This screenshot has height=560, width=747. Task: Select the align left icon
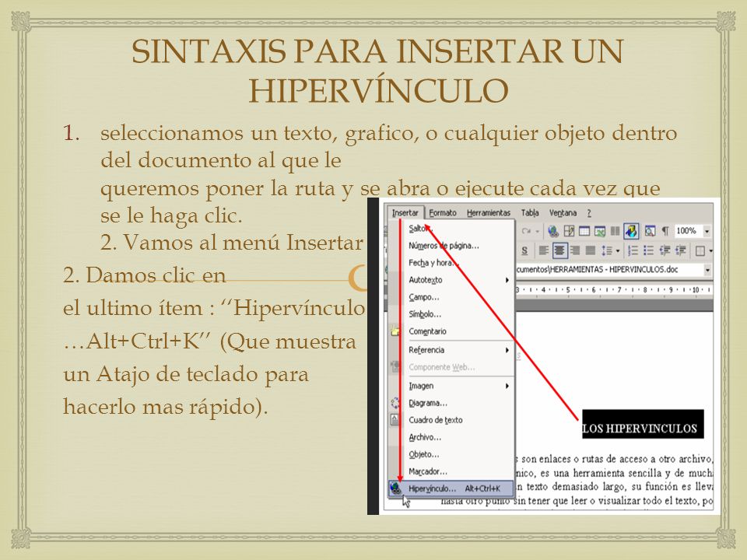click(x=544, y=250)
